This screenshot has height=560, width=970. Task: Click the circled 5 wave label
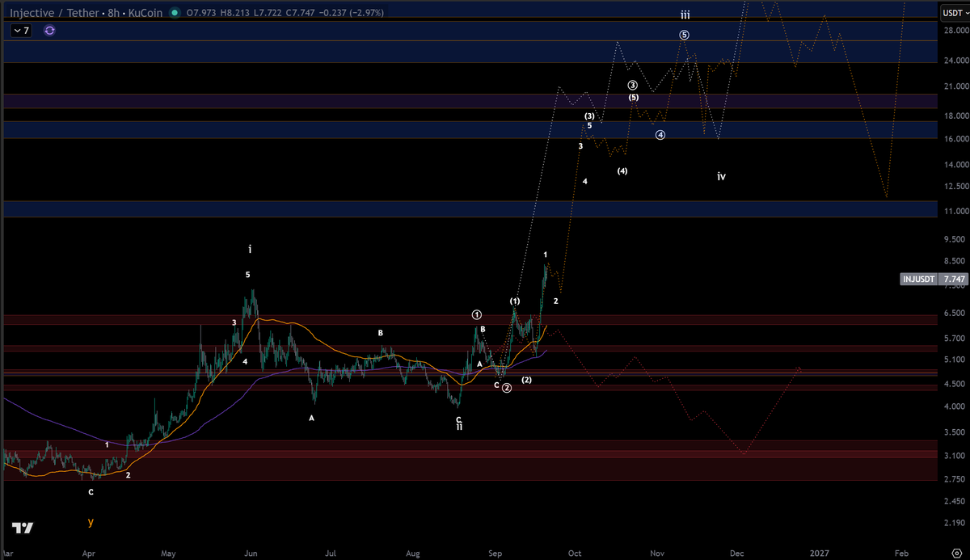pos(684,35)
